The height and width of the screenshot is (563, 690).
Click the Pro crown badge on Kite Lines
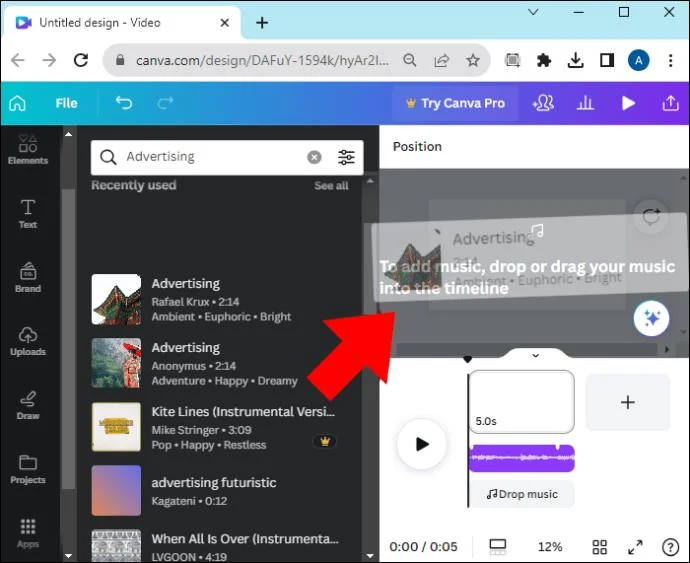pyautogui.click(x=325, y=441)
